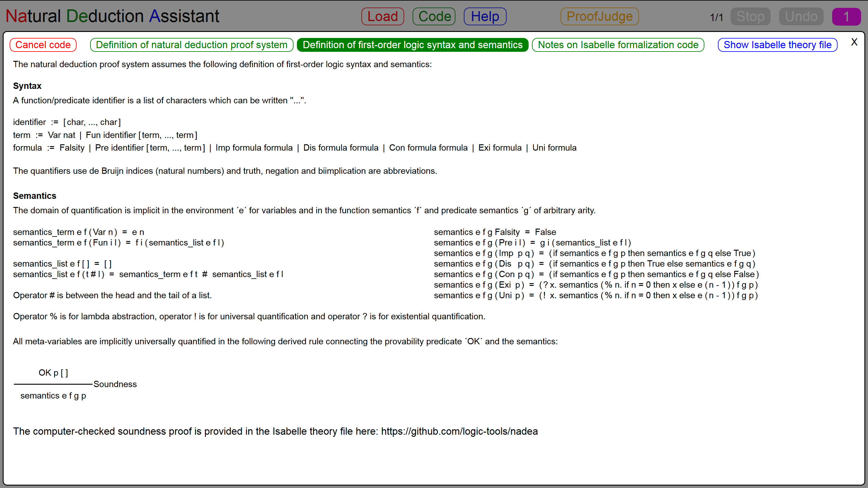Click 'semantics_term e f (Fun i l)' line
The width and height of the screenshot is (868, 488).
(x=119, y=242)
